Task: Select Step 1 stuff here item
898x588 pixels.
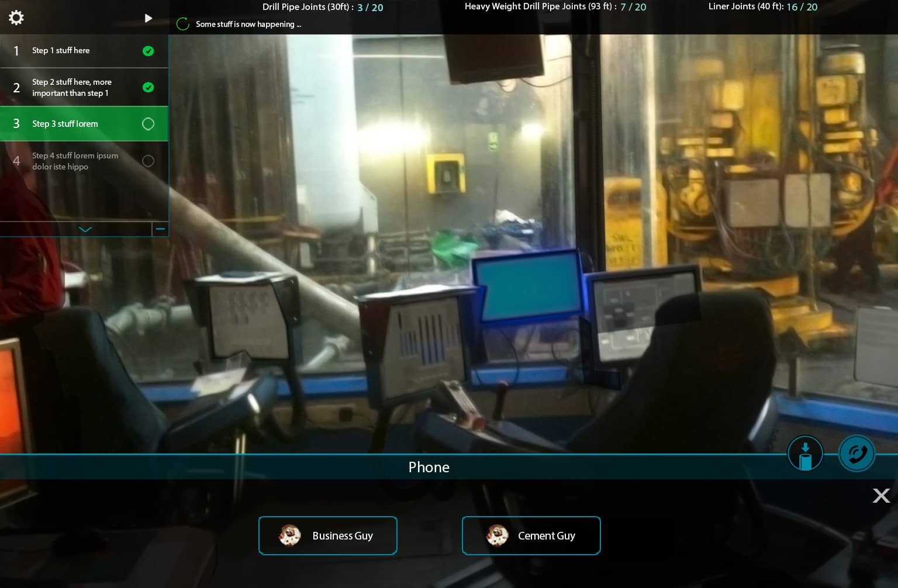Action: tap(61, 51)
